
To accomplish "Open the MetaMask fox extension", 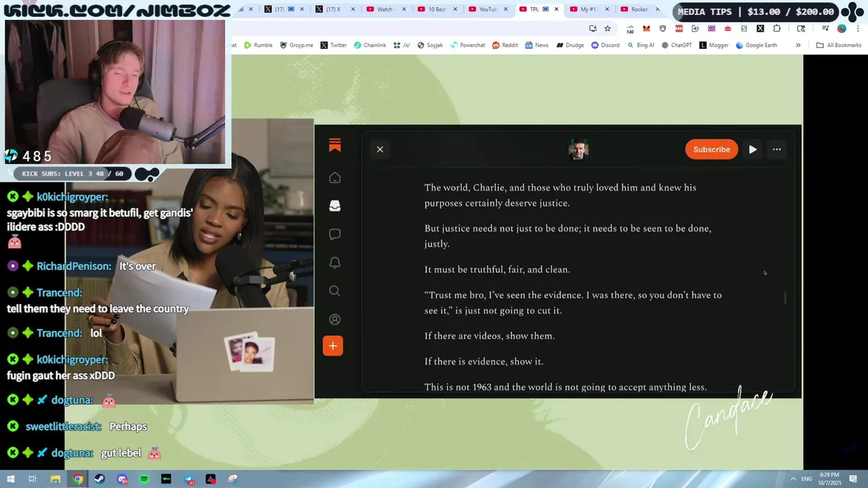I will [646, 28].
